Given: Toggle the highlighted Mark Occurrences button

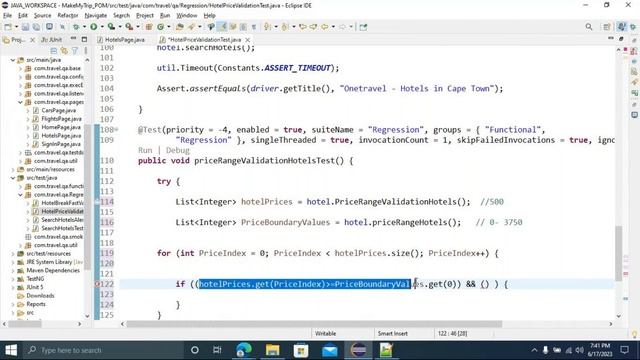Looking at the screenshot, I should coord(222,27).
